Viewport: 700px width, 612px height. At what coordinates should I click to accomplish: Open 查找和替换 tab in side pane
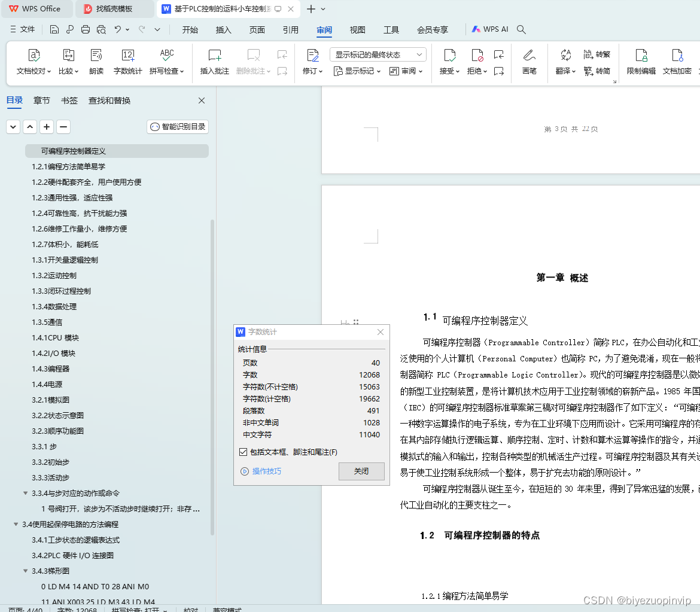tap(109, 101)
